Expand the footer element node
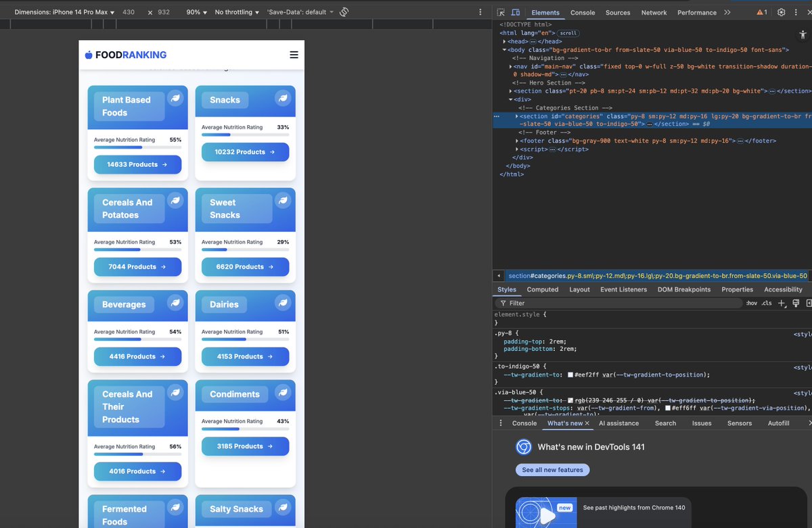812x528 pixels. pyautogui.click(x=518, y=141)
